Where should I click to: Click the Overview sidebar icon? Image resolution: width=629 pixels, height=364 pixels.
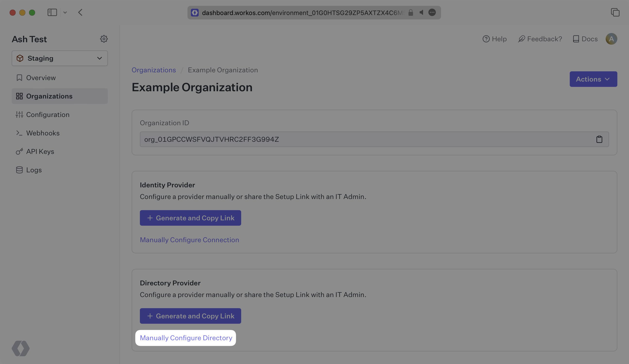pyautogui.click(x=19, y=78)
